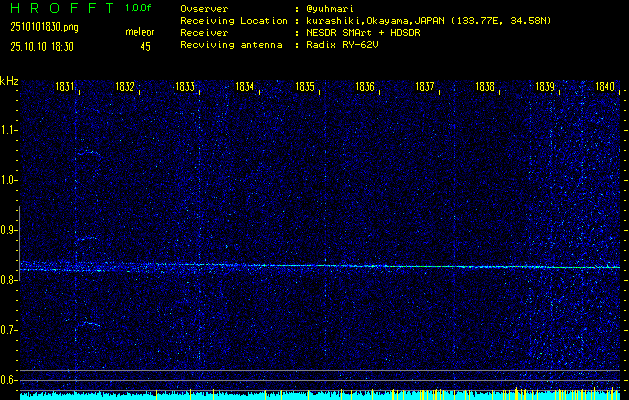
Task: Click the 1836 time tick label
Action: [x=365, y=87]
